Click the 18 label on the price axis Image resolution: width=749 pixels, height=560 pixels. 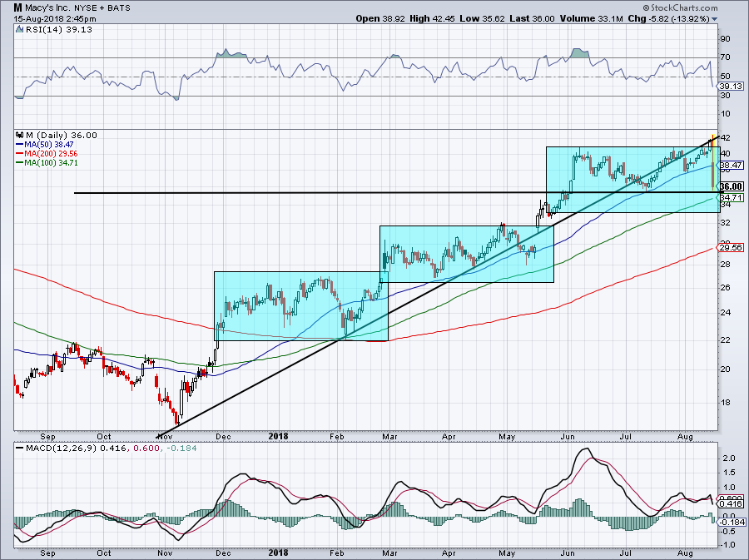coord(725,402)
